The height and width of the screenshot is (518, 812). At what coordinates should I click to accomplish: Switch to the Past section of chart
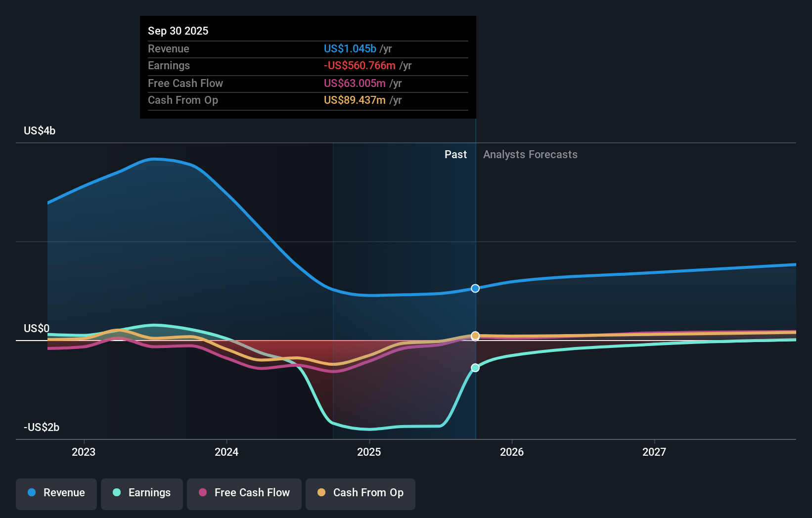[455, 154]
